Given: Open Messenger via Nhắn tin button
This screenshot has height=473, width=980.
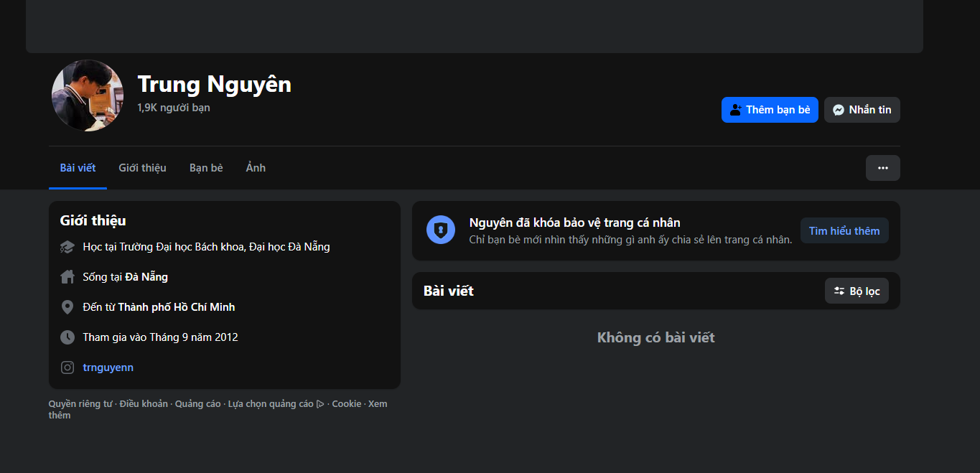Looking at the screenshot, I should pos(862,110).
